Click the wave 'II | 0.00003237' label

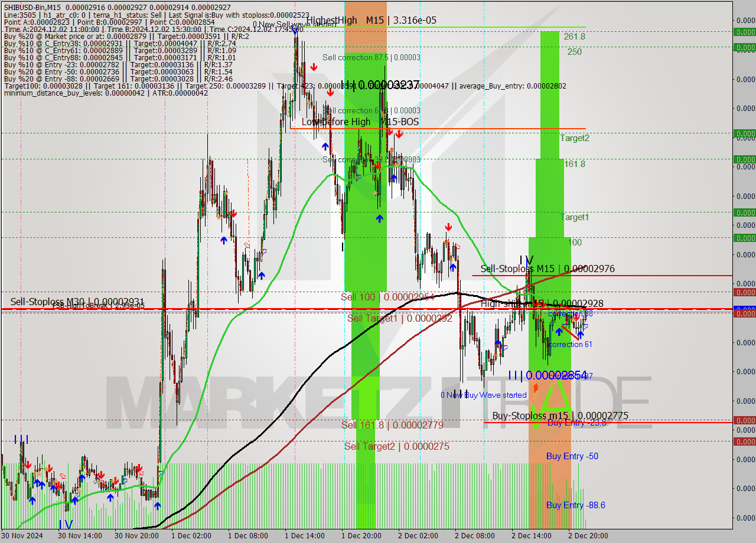380,84
